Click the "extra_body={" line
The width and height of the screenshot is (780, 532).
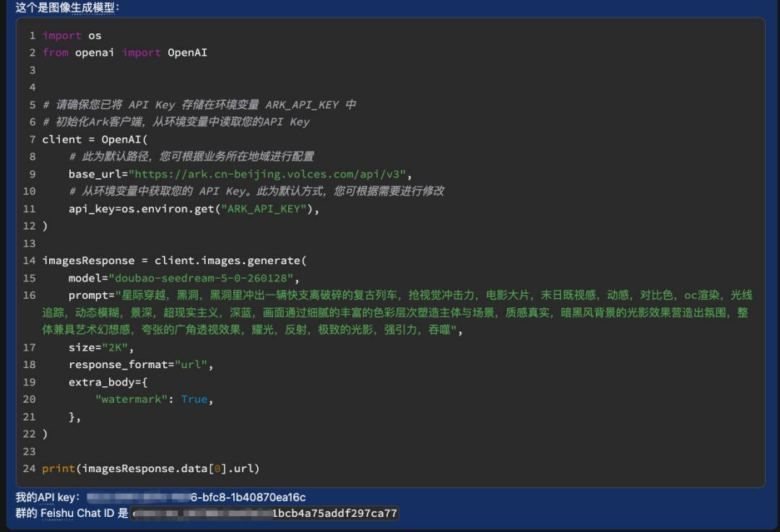pyautogui.click(x=108, y=383)
